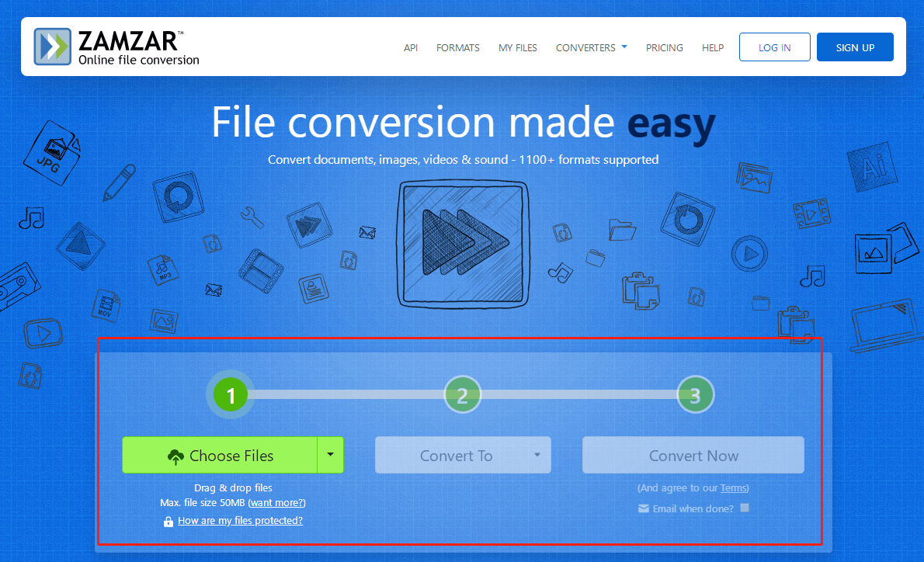The width and height of the screenshot is (924, 562).
Task: Click the SIGN UP button
Action: (x=855, y=47)
